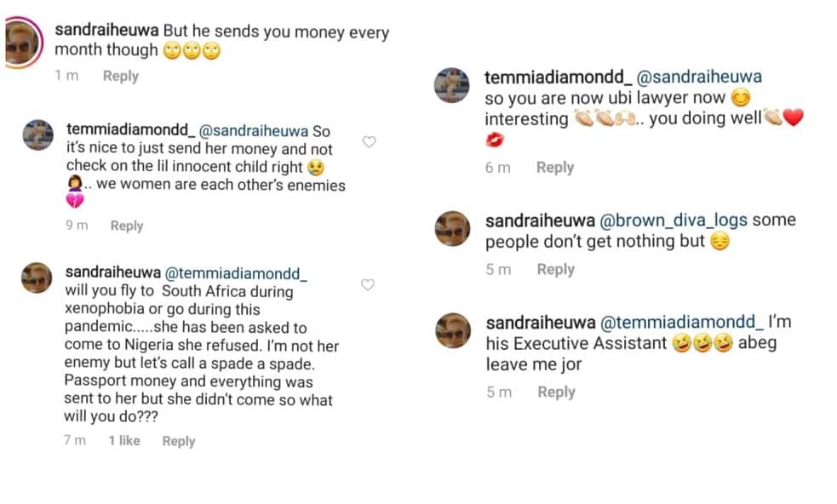The image size is (837, 504).
Task: Tap heart on sandraiheuwa's South Africa comment
Action: pos(368,285)
